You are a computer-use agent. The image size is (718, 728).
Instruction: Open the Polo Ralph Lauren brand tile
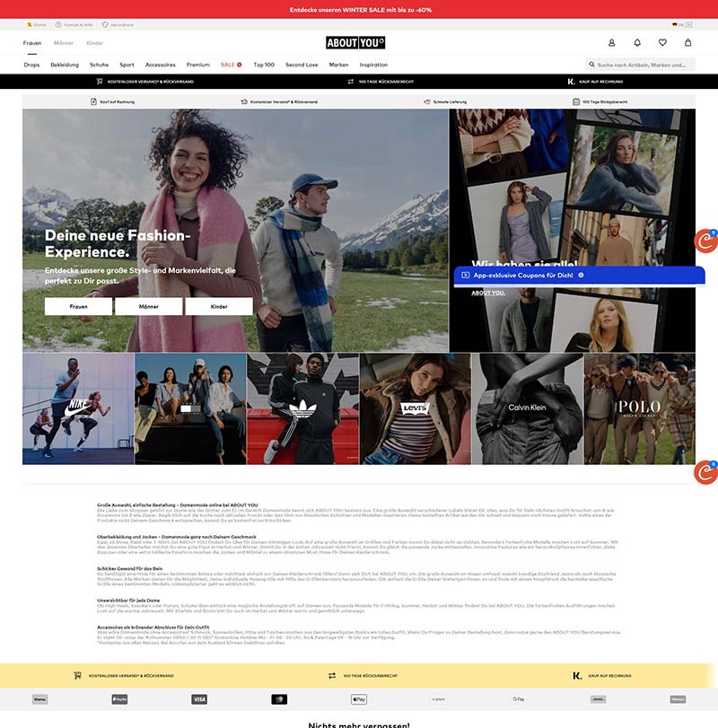tap(640, 408)
